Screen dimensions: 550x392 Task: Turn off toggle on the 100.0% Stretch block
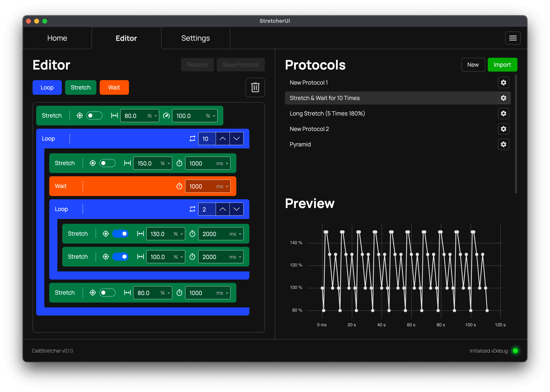point(120,257)
